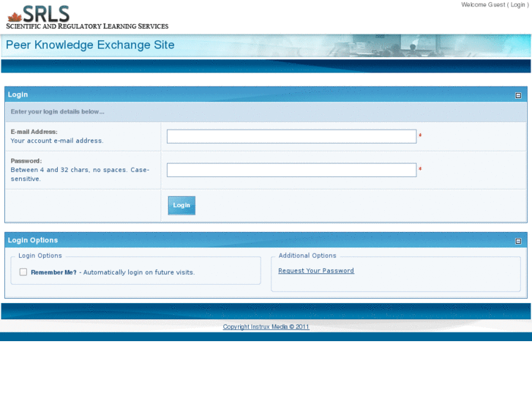Open the Request Your Password link
532x399 pixels.
tap(316, 271)
